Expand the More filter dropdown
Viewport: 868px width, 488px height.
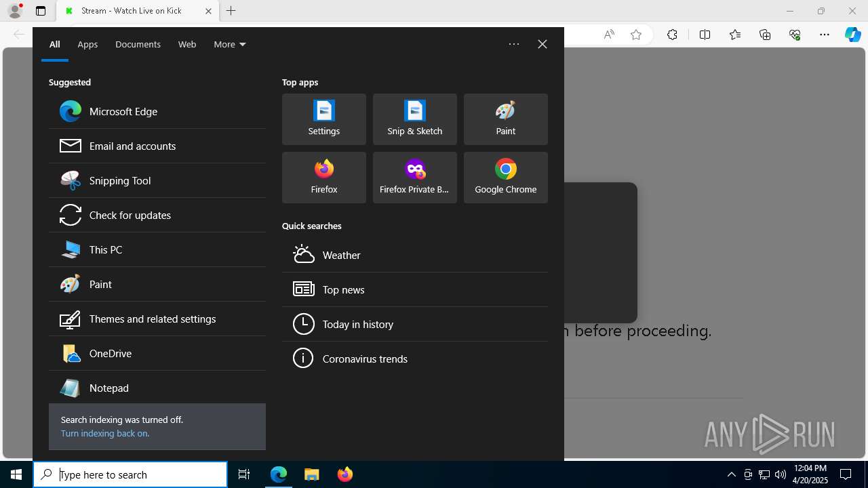pyautogui.click(x=230, y=44)
